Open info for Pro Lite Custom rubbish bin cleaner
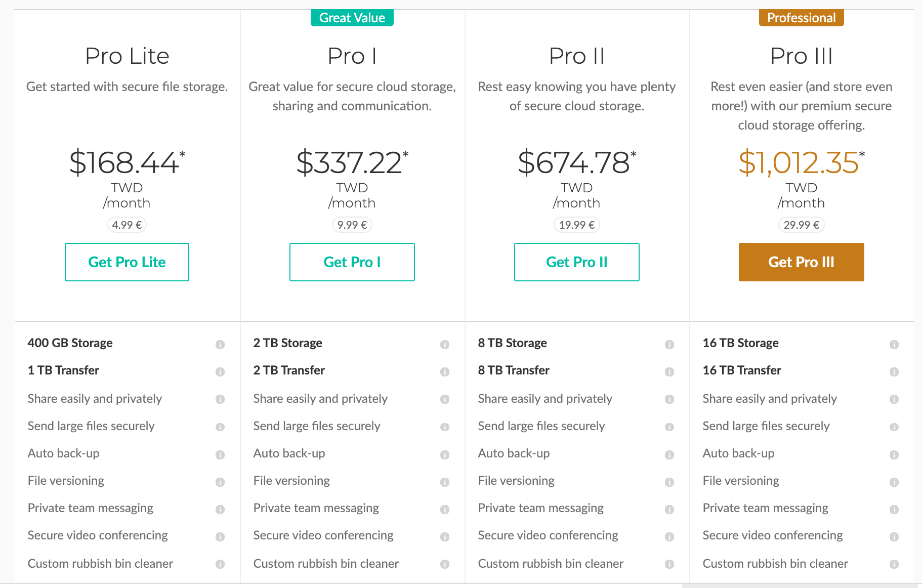The width and height of the screenshot is (922, 588). (220, 564)
